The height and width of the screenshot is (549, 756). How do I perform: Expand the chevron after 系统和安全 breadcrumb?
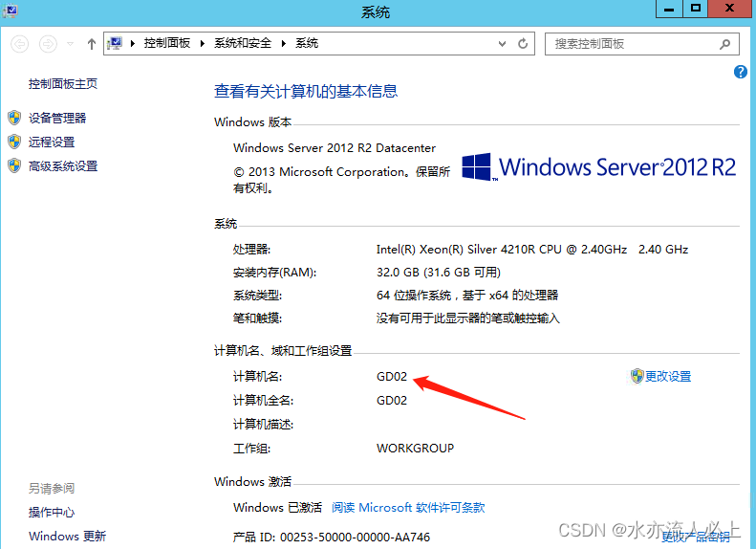pos(284,44)
